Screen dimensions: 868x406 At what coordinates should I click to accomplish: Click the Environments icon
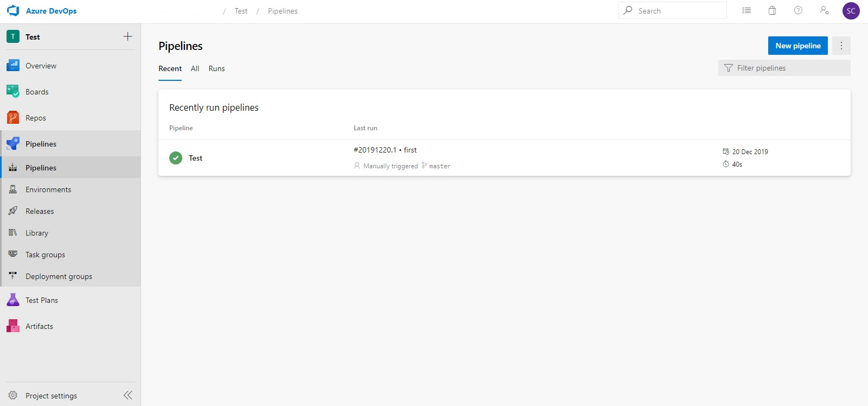click(13, 189)
